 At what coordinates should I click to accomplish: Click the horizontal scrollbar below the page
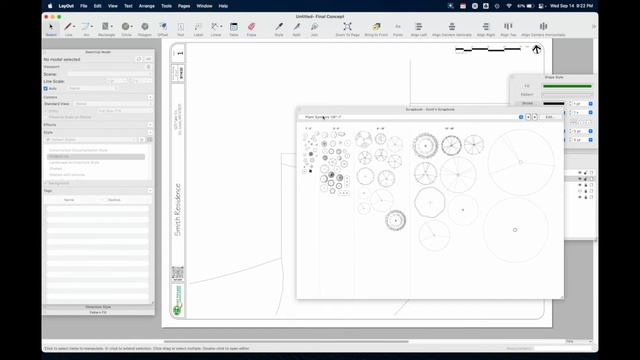(x=286, y=342)
